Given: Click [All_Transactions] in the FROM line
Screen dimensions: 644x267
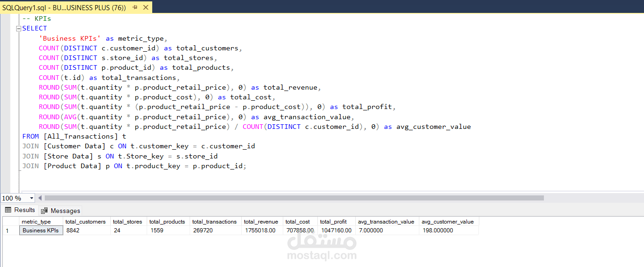Looking at the screenshot, I should pos(80,136).
